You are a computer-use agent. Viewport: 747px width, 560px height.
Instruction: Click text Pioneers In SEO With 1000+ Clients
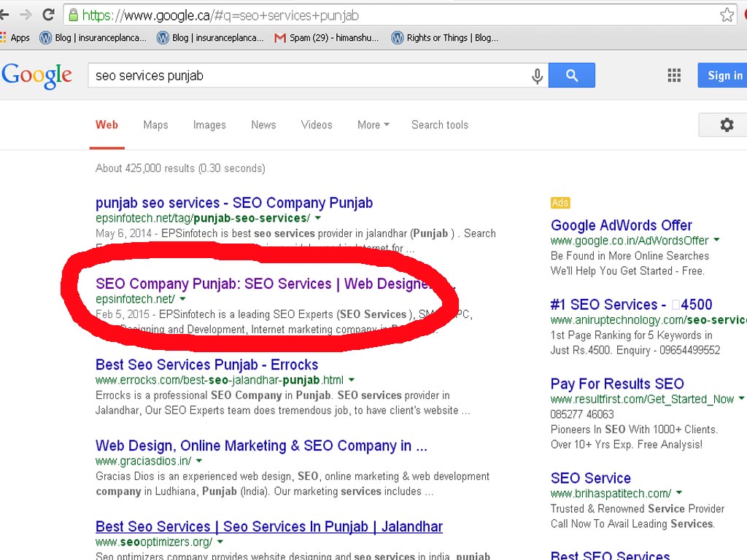pyautogui.click(x=634, y=429)
